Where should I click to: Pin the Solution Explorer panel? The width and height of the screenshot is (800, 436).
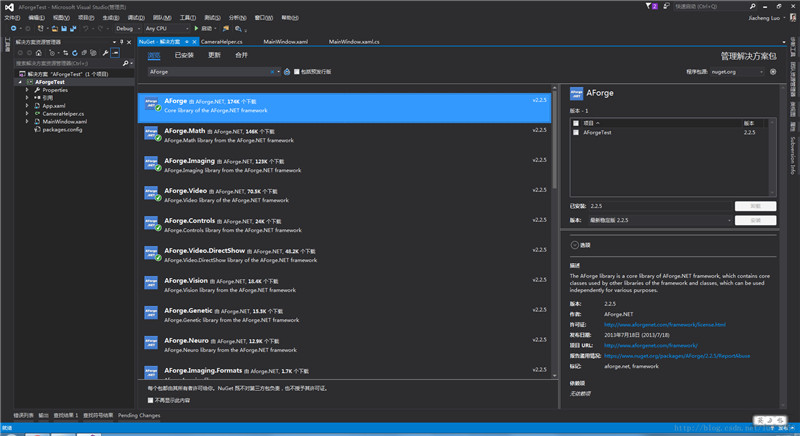121,42
